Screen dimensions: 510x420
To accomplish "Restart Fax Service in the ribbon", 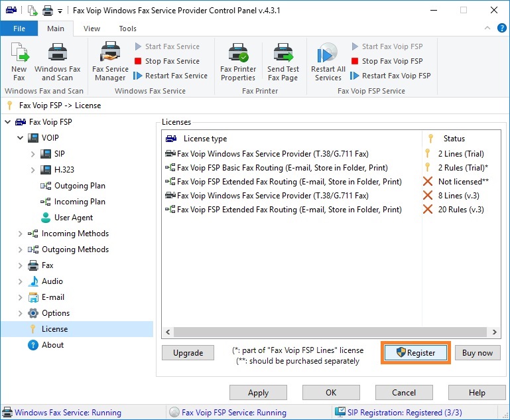I will 170,76.
